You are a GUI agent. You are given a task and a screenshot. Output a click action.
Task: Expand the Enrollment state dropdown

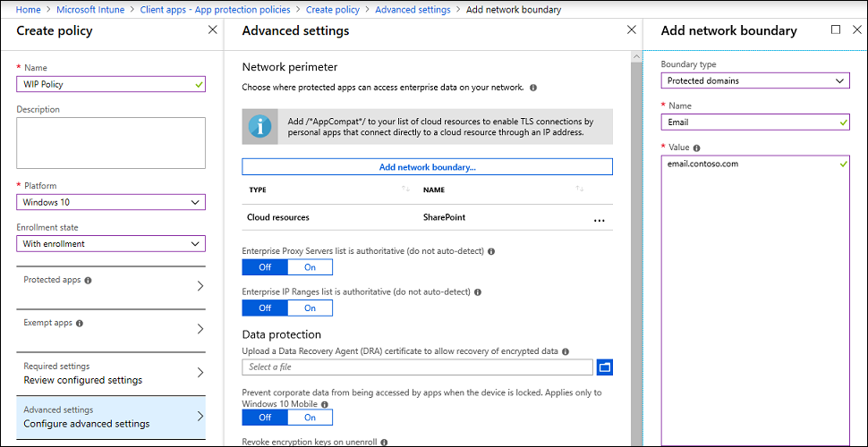point(111,243)
